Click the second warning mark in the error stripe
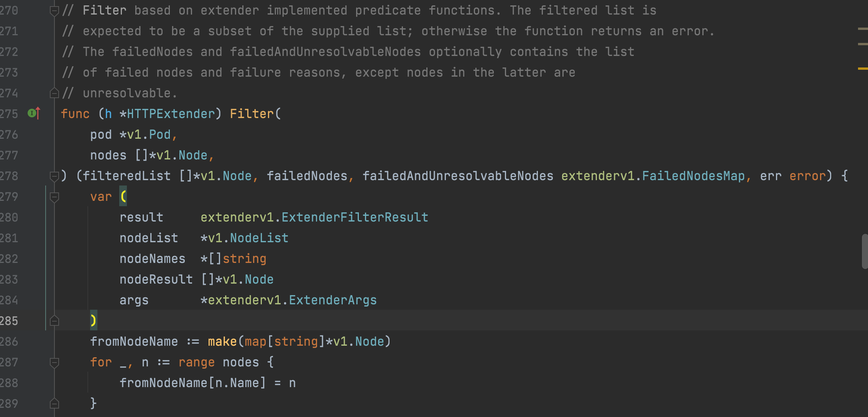 point(863,44)
